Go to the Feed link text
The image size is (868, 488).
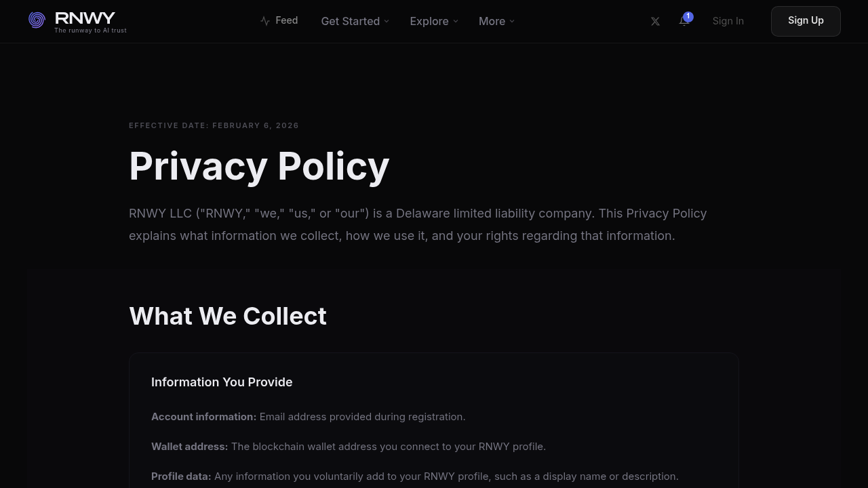286,20
